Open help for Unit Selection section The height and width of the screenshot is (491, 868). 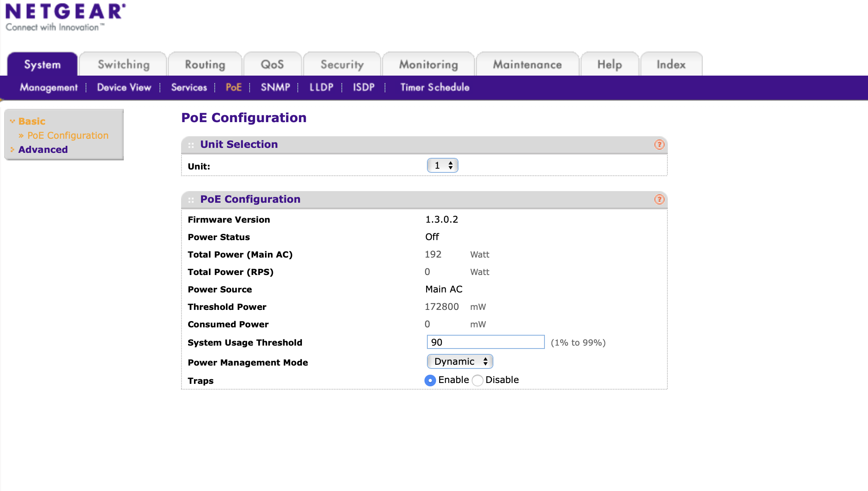[659, 145]
